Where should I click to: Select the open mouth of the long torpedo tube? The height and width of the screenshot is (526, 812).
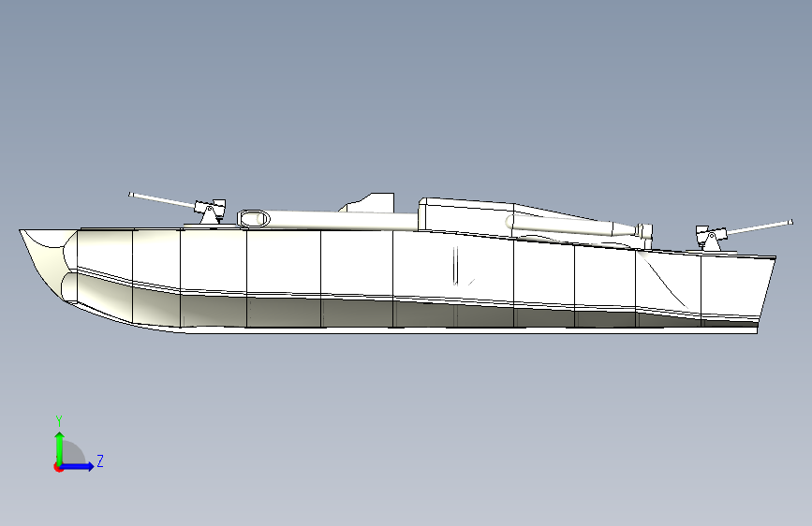254,218
